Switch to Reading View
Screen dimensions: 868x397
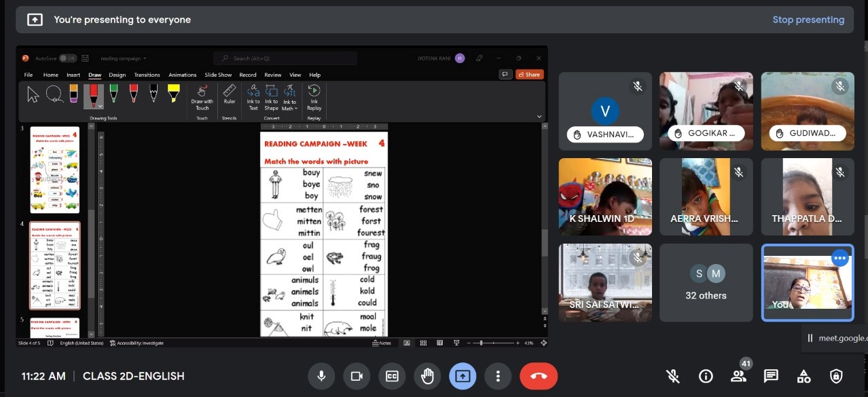click(439, 343)
